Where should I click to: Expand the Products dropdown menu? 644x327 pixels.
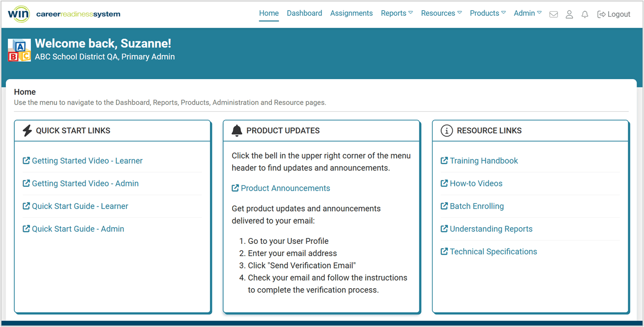[487, 13]
